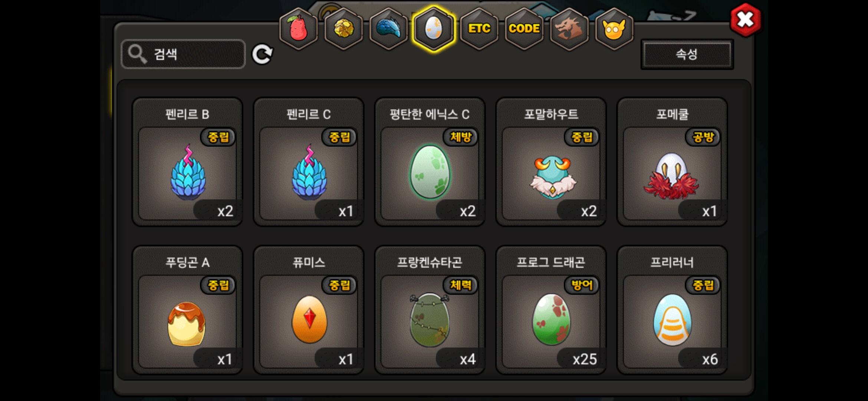
Task: Pick the 포메쿨 egg with red feathers
Action: 672,162
